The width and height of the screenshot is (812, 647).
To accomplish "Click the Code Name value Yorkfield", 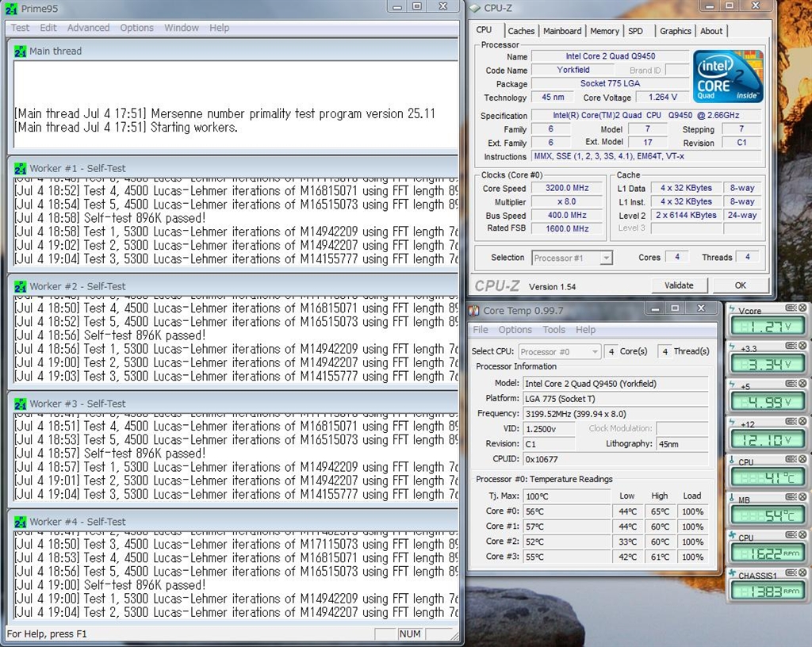I will click(573, 70).
